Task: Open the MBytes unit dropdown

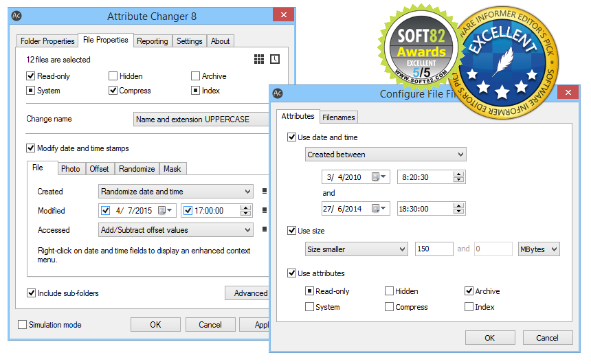Action: pyautogui.click(x=539, y=249)
